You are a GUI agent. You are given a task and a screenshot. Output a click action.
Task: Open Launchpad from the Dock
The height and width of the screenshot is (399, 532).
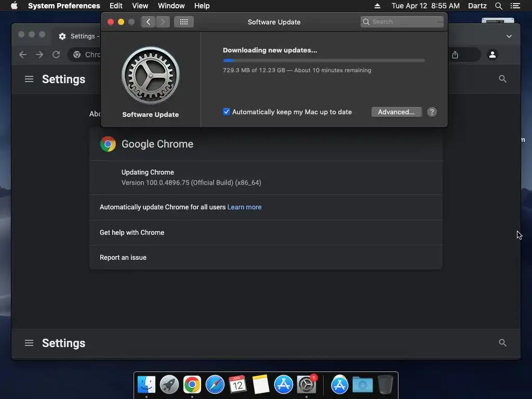tap(169, 384)
